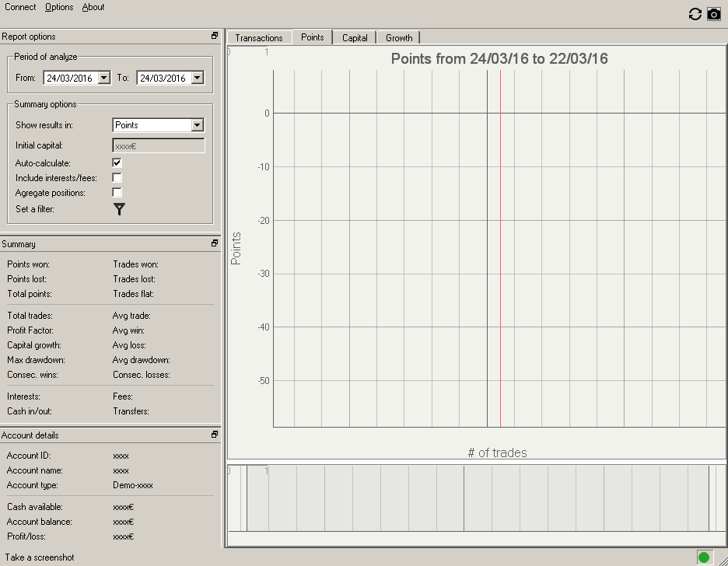Enable Agregate positions checkbox
The width and height of the screenshot is (728, 566).
117,193
